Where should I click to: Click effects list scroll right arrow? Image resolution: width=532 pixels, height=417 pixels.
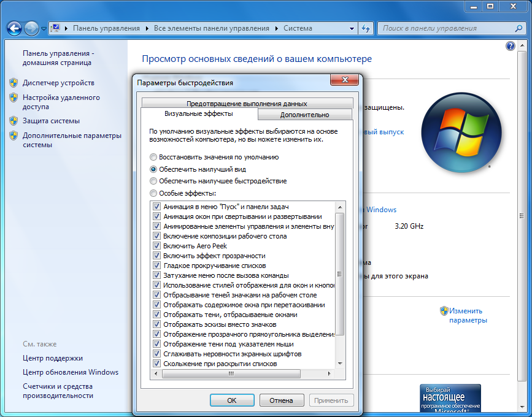tap(329, 373)
